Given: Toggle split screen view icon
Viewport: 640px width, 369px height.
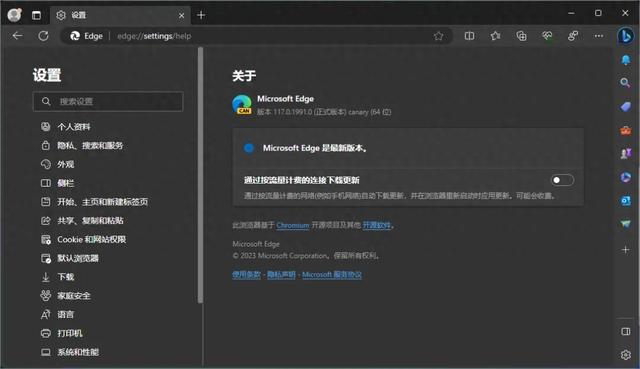Looking at the screenshot, I should 469,36.
